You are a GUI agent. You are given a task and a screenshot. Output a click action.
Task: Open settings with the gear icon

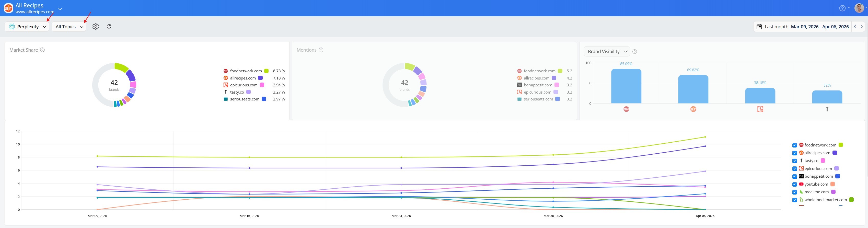point(96,26)
